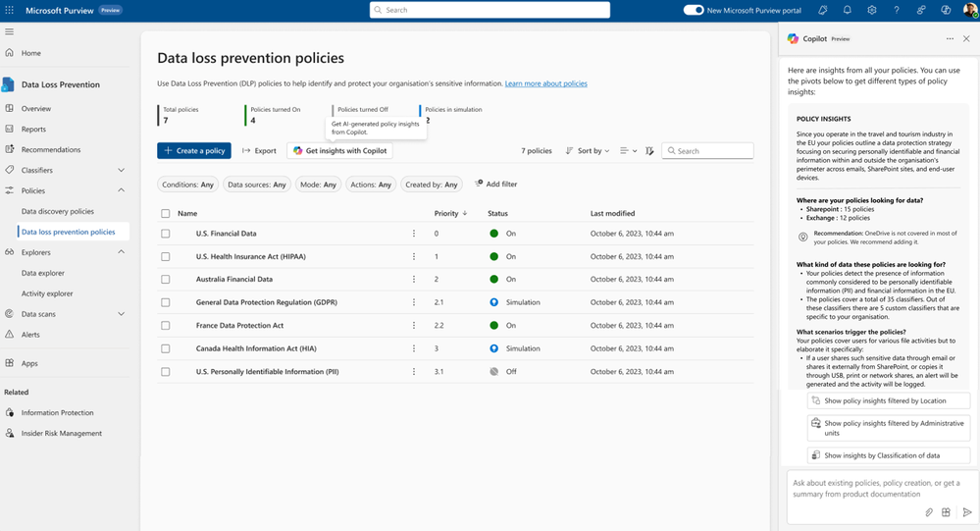Open the Data sources: Any filter
Screen dimensions: 980x531
(x=257, y=185)
